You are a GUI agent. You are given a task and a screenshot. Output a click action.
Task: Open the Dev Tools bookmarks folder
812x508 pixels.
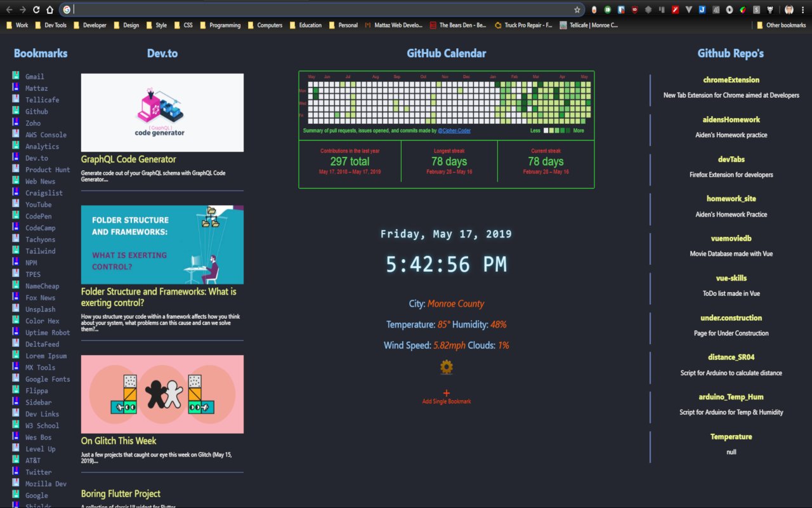point(50,25)
